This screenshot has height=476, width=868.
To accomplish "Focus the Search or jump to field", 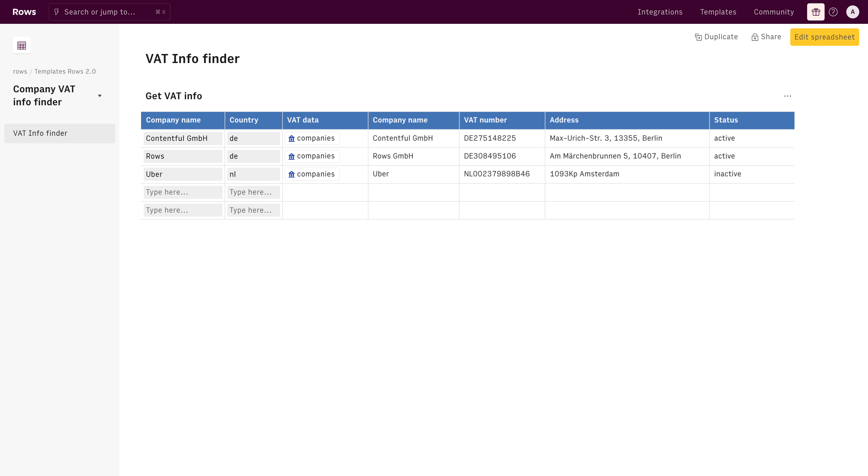I will tap(109, 12).
